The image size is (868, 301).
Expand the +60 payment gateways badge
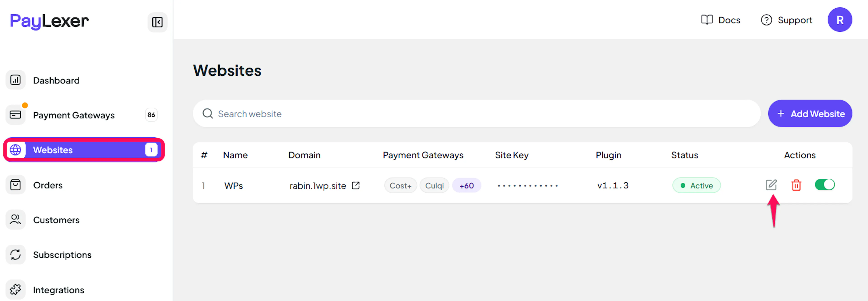[466, 186]
